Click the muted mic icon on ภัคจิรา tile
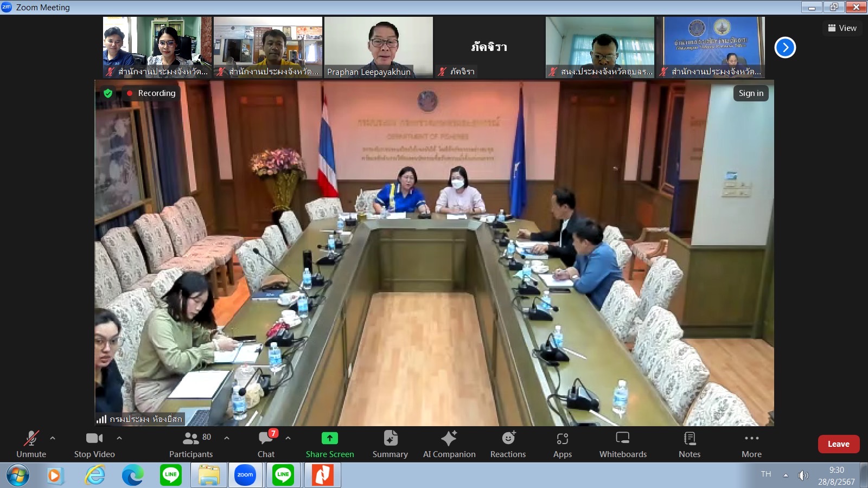The height and width of the screenshot is (488, 868). [442, 72]
